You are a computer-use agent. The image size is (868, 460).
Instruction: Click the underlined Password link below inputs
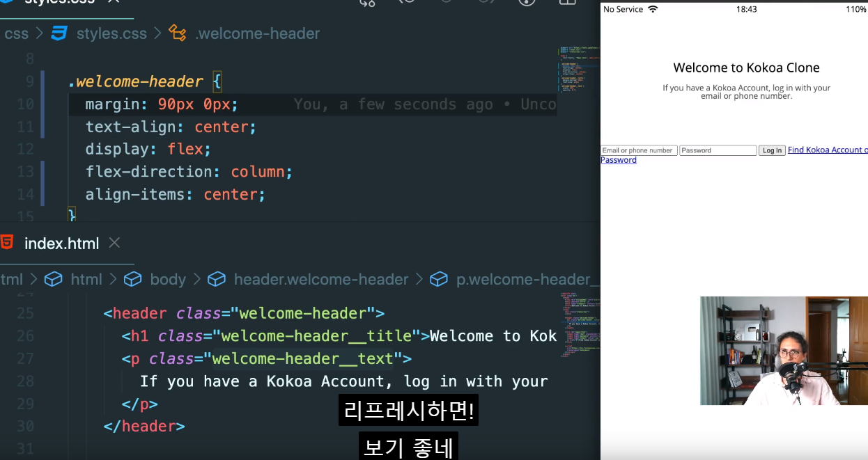619,160
